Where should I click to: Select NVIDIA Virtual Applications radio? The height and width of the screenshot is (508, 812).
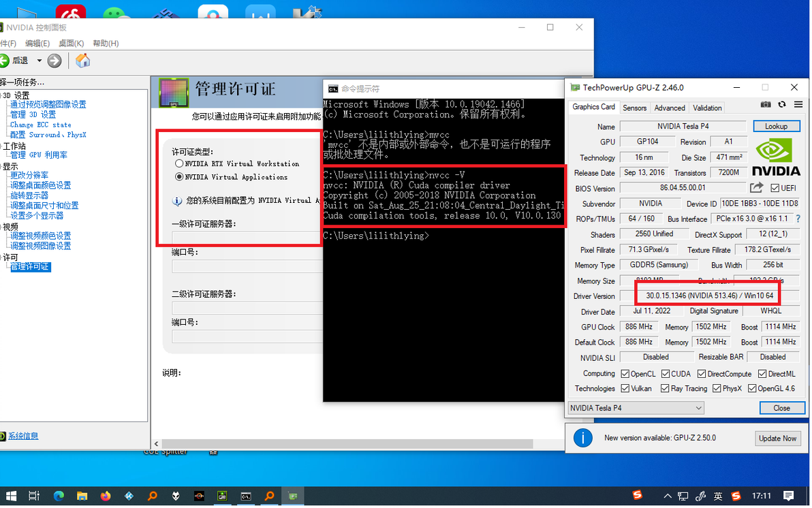pos(179,176)
